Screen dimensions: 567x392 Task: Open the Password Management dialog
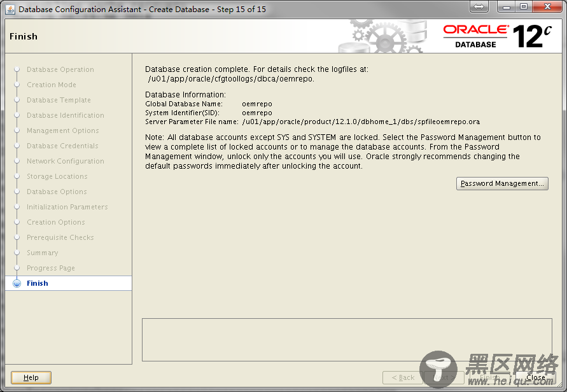click(502, 183)
